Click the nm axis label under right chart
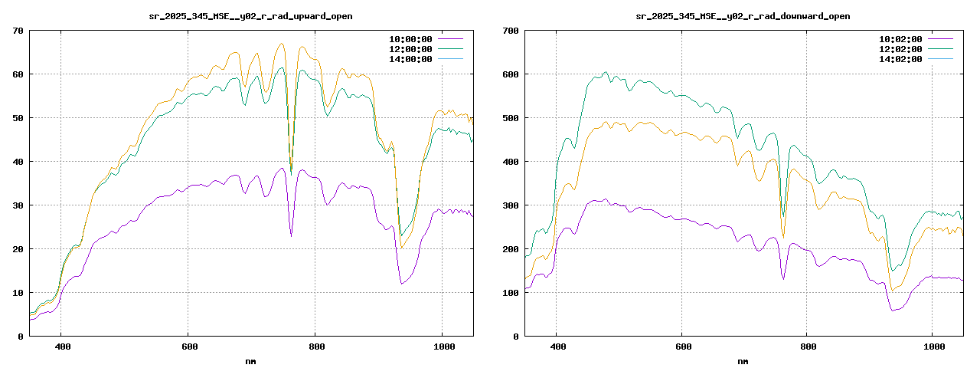 click(x=743, y=361)
